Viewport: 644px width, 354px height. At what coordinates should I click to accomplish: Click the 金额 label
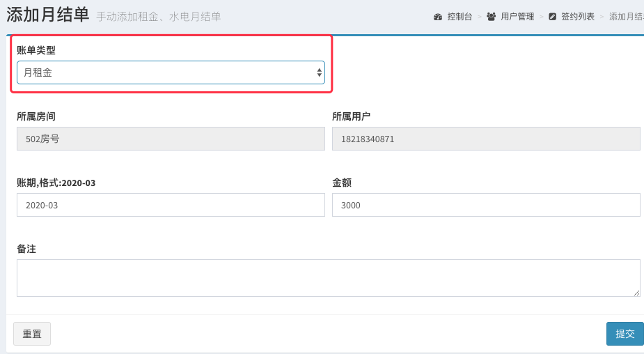click(342, 183)
